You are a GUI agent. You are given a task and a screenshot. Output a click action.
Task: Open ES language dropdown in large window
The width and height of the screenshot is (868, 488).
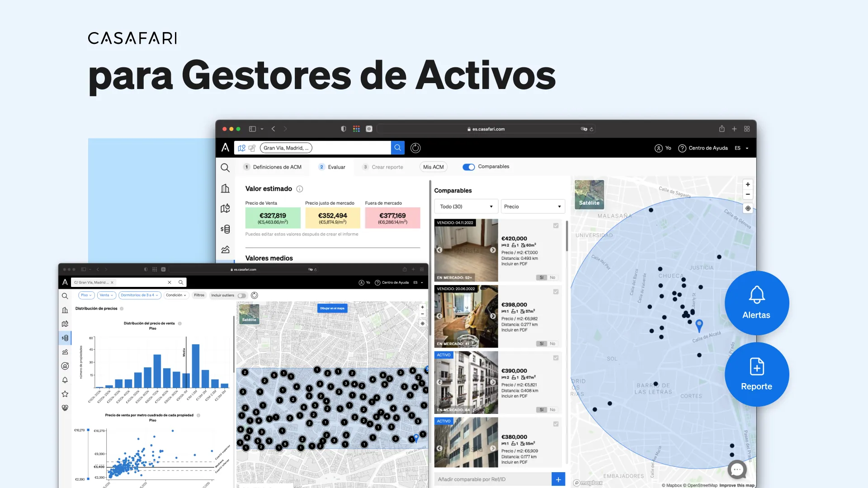click(x=742, y=148)
